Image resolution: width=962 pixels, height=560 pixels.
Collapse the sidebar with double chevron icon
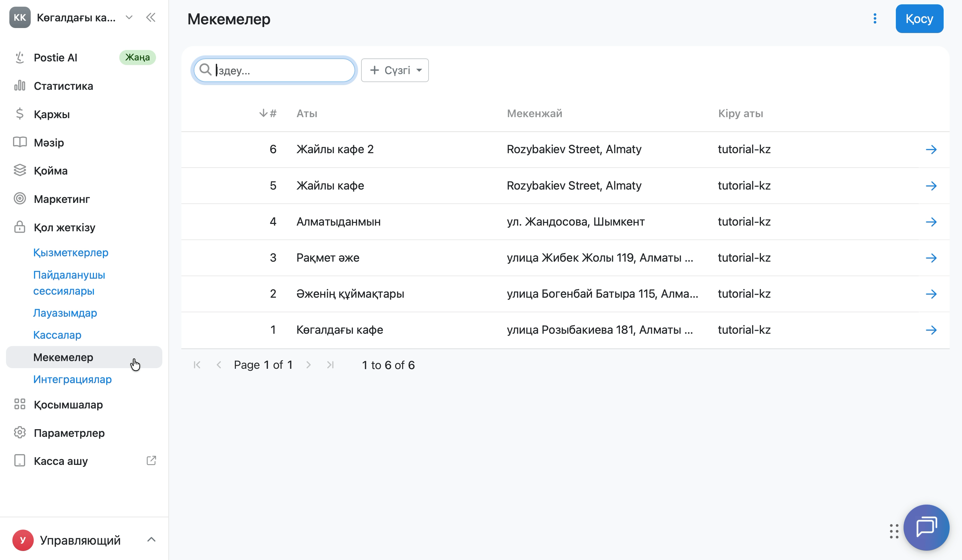click(151, 18)
